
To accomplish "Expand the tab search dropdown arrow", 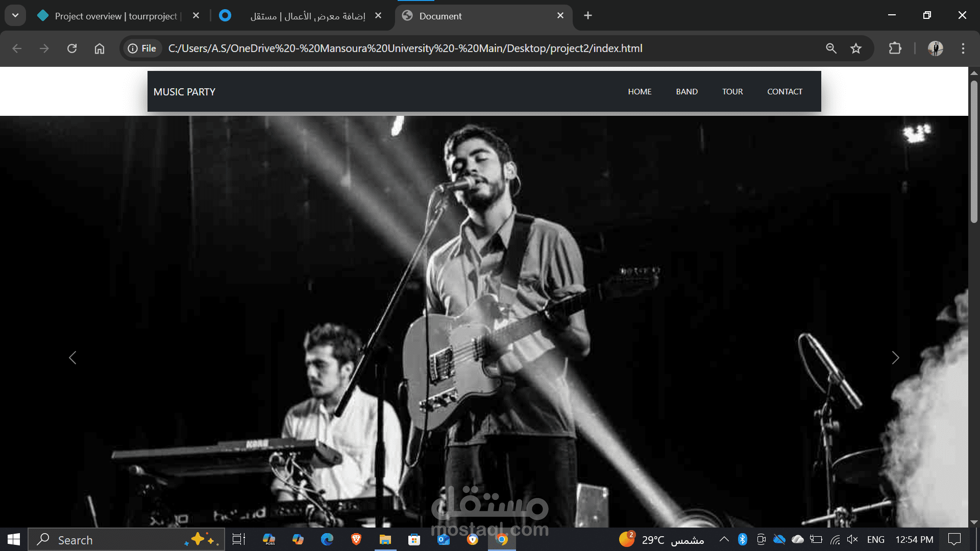I will 15,15.
